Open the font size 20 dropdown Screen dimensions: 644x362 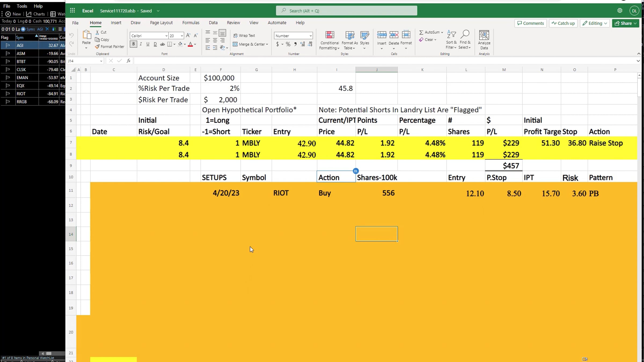182,36
